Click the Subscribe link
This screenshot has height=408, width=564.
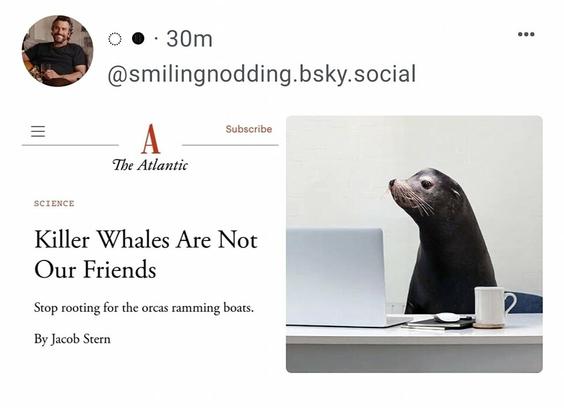[x=249, y=129]
